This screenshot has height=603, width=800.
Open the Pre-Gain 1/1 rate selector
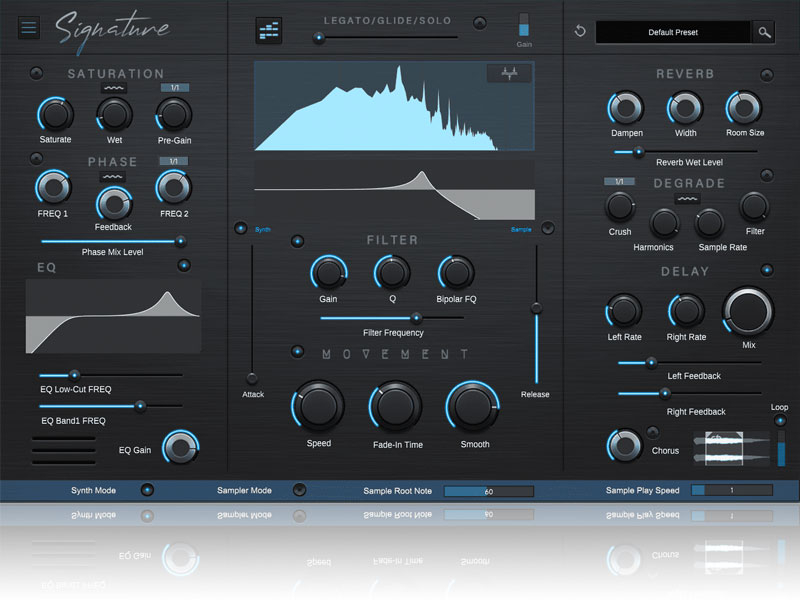173,88
